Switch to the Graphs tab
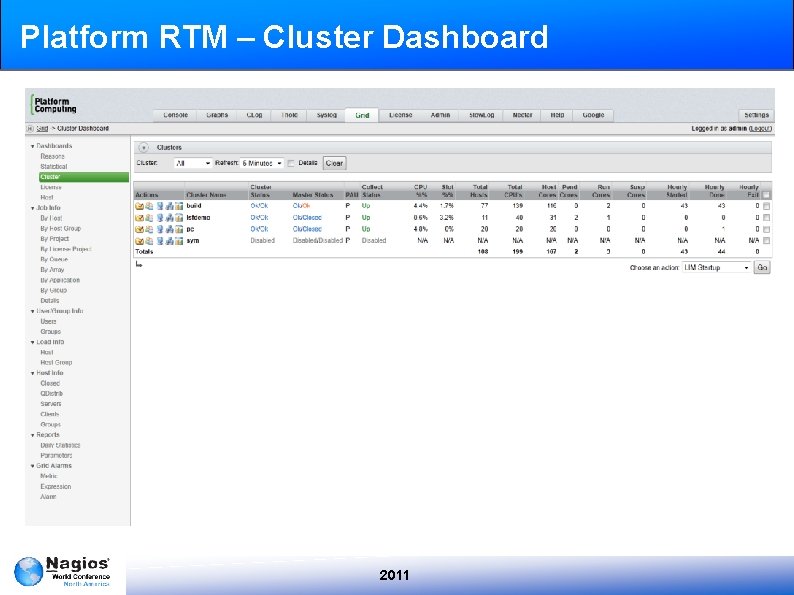 pos(217,115)
